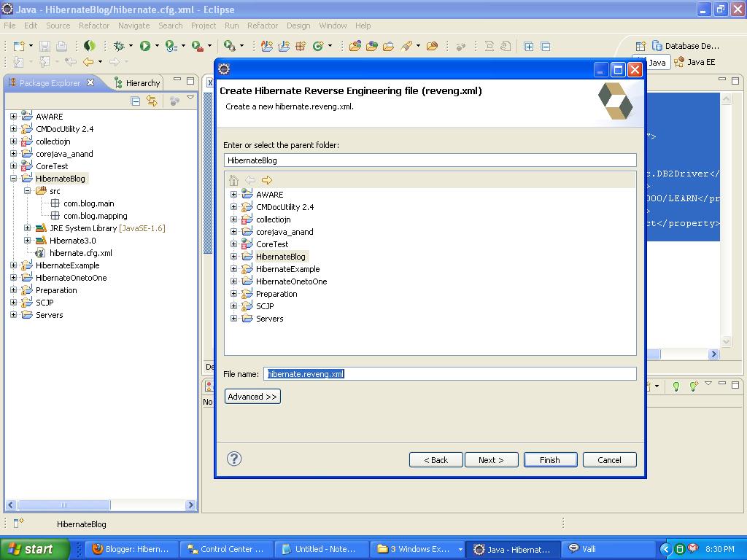
Task: Click the Home icon in dialog folder tree
Action: pyautogui.click(x=233, y=180)
